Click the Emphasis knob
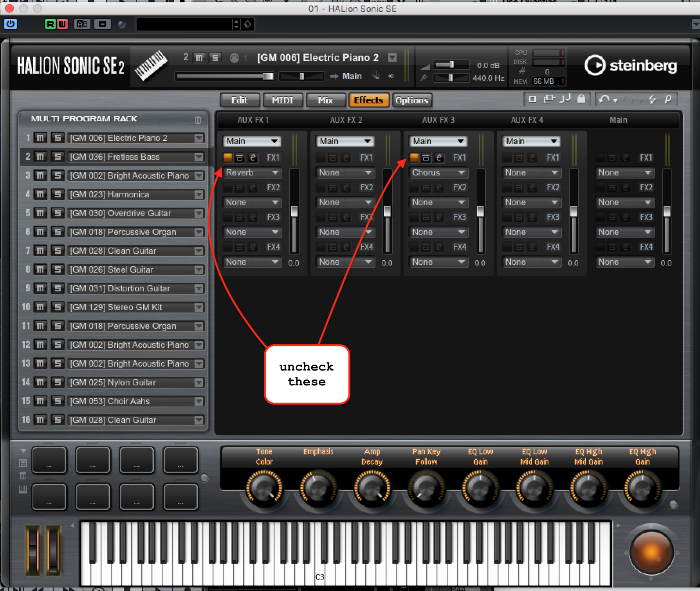This screenshot has width=700, height=591. (x=318, y=487)
